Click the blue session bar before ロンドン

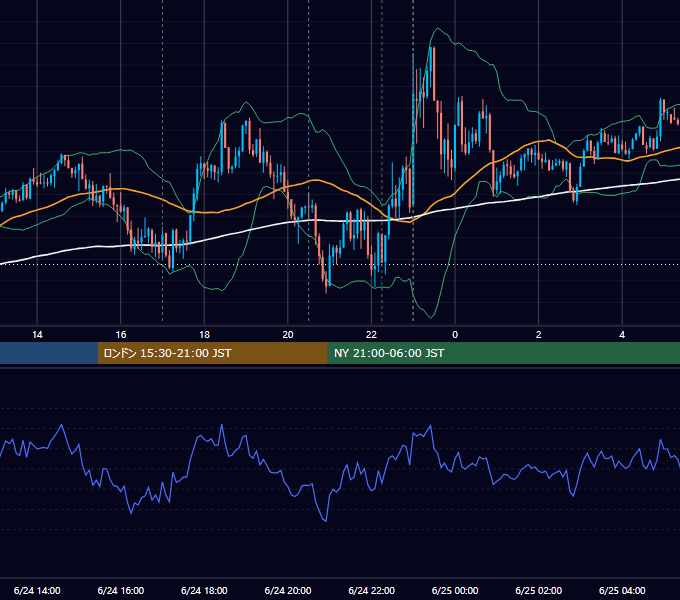[49, 353]
